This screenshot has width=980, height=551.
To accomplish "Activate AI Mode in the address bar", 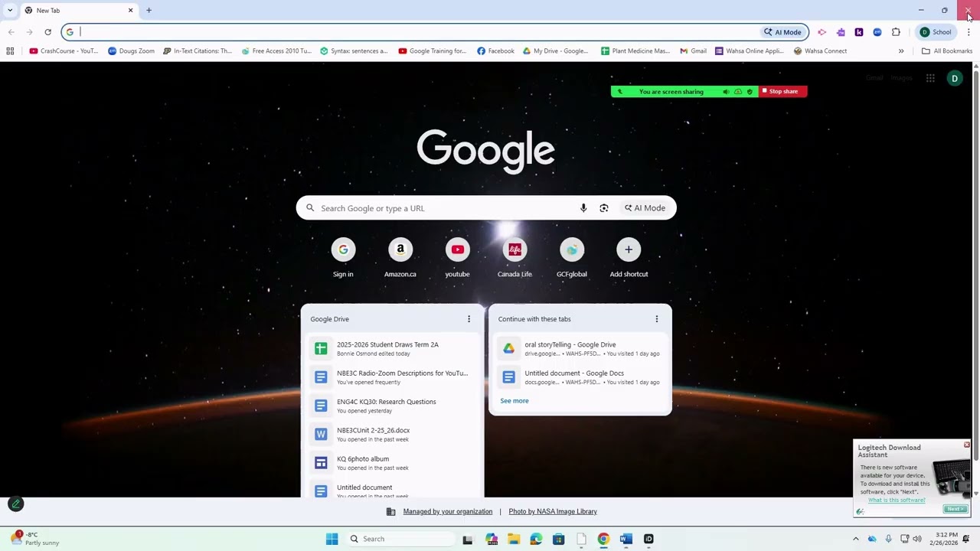I will 782,32.
